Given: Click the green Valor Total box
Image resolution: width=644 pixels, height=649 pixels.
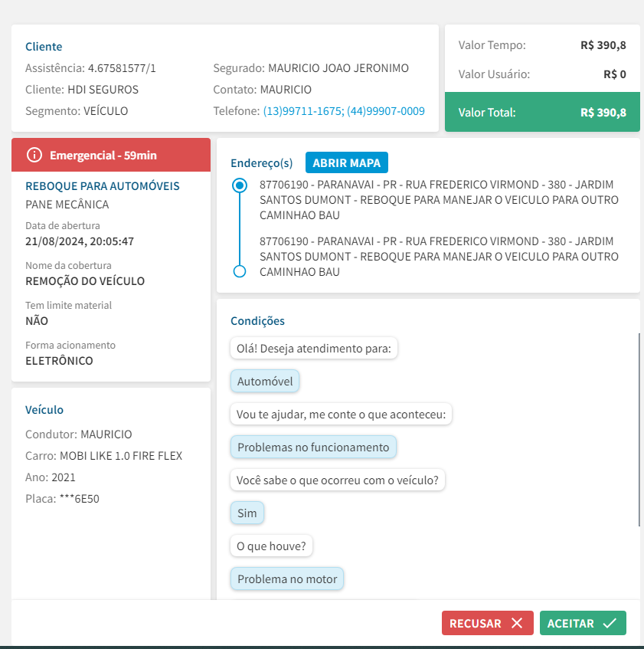Looking at the screenshot, I should coord(542,113).
